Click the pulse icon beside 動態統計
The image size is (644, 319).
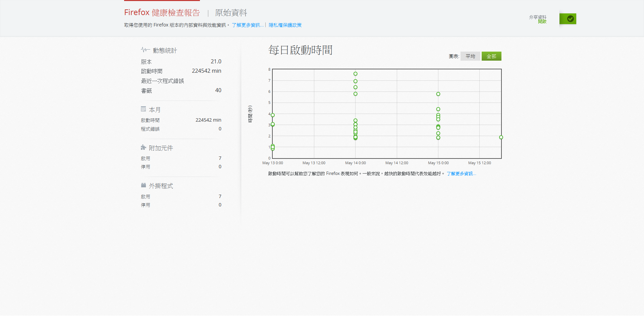(x=145, y=50)
